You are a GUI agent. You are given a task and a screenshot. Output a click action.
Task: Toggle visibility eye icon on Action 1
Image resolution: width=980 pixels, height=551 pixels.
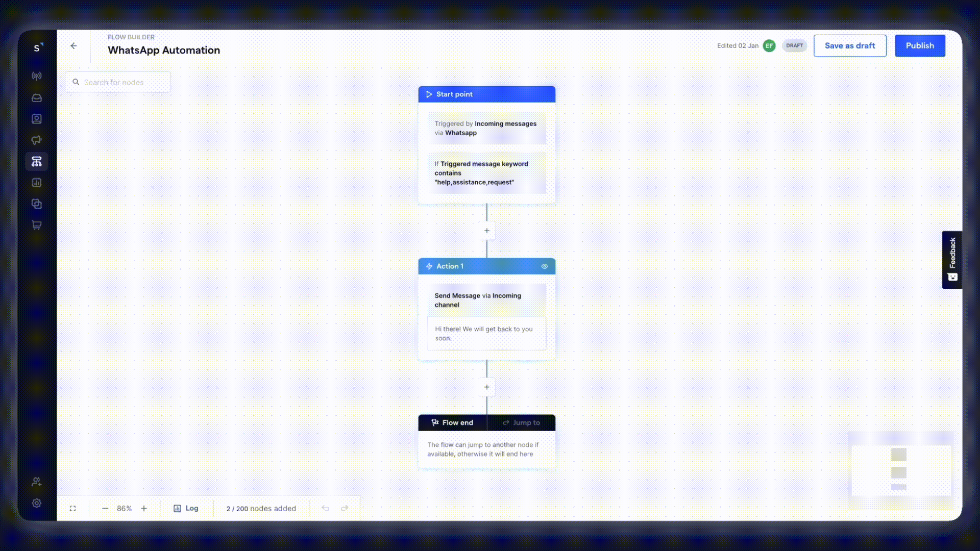tap(544, 266)
